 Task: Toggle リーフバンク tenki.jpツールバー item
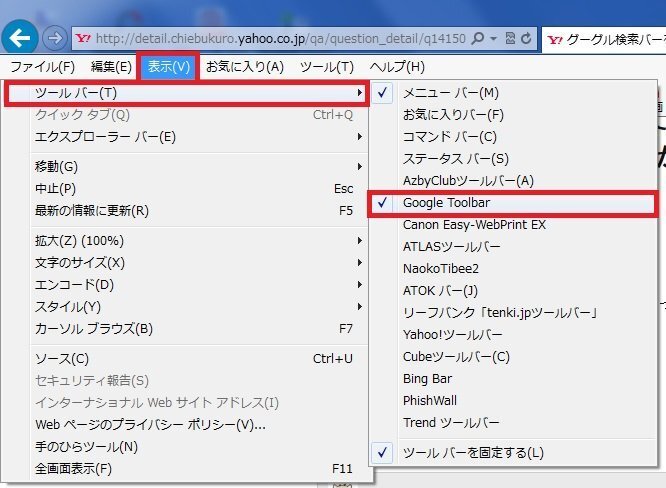coord(513,313)
